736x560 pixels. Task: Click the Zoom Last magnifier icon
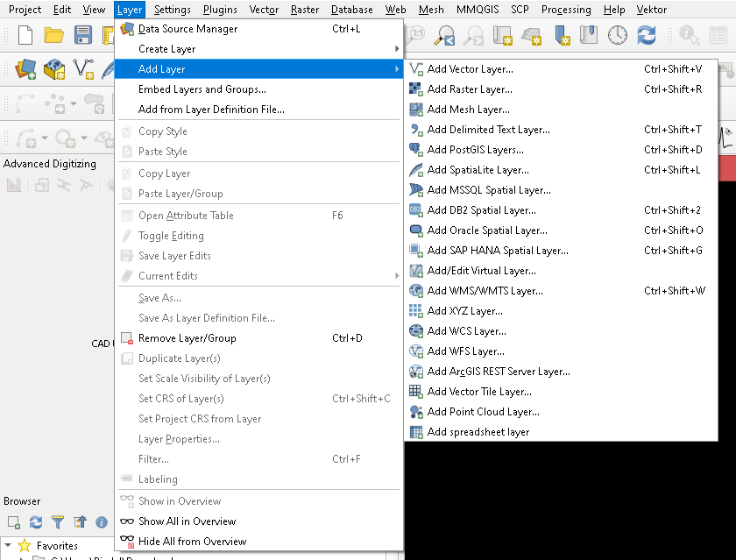444,35
